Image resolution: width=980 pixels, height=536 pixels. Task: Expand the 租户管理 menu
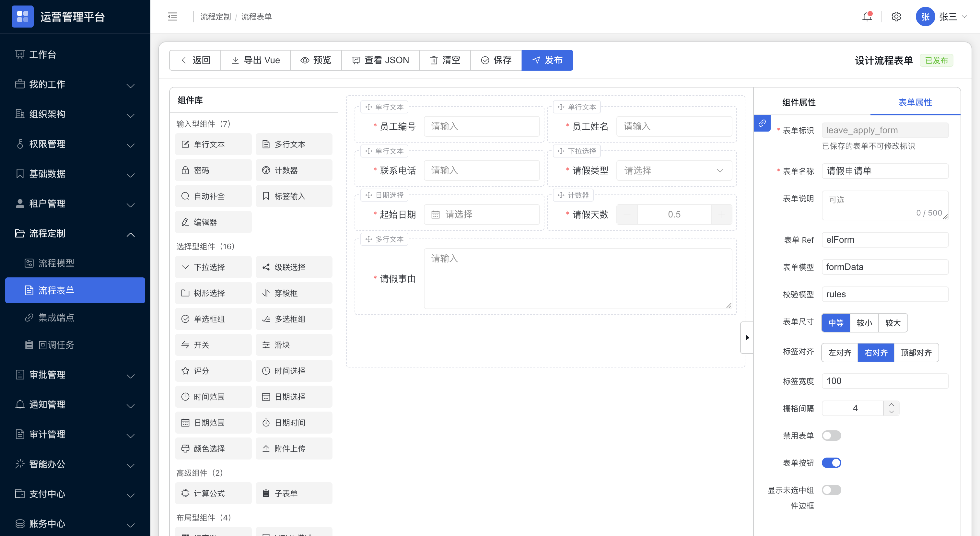pyautogui.click(x=75, y=204)
